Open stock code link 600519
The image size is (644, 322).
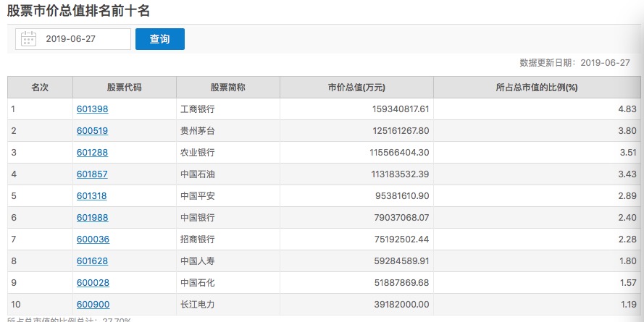[93, 131]
